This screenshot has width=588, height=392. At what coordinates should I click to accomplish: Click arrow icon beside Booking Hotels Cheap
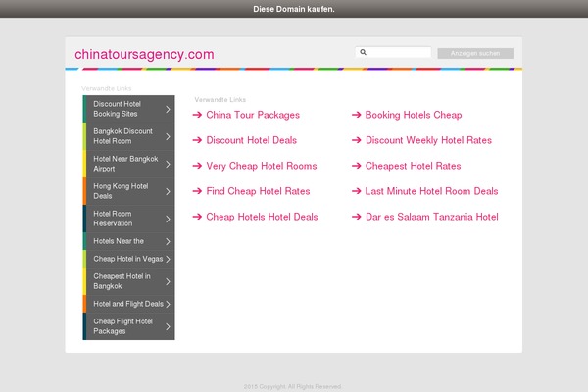356,115
